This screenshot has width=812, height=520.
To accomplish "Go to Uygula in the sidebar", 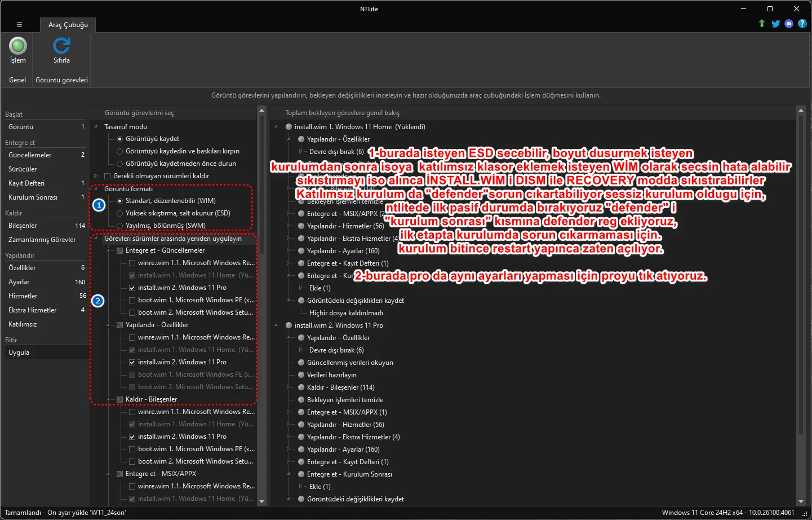I will [x=45, y=352].
